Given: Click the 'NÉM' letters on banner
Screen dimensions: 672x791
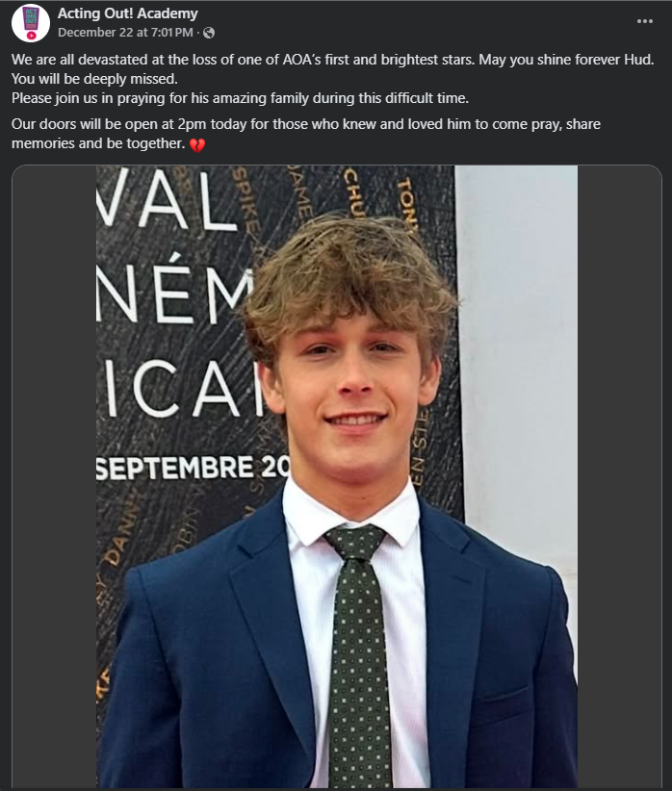Looking at the screenshot, I should click(174, 297).
